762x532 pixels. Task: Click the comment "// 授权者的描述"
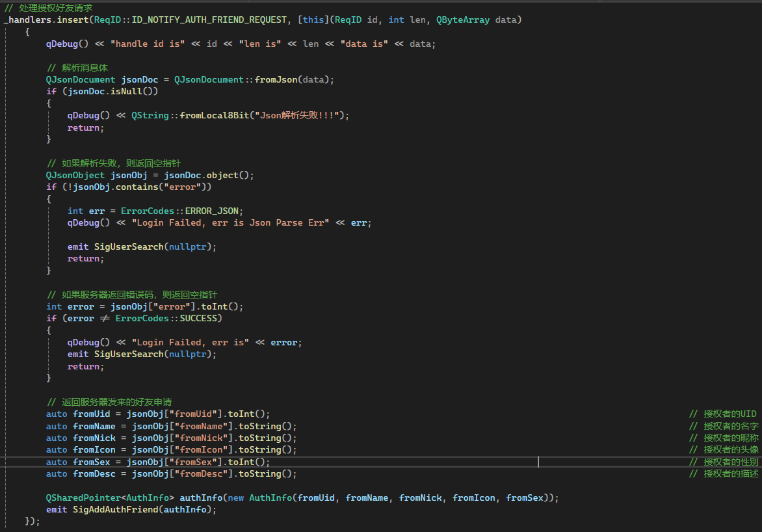pos(724,473)
